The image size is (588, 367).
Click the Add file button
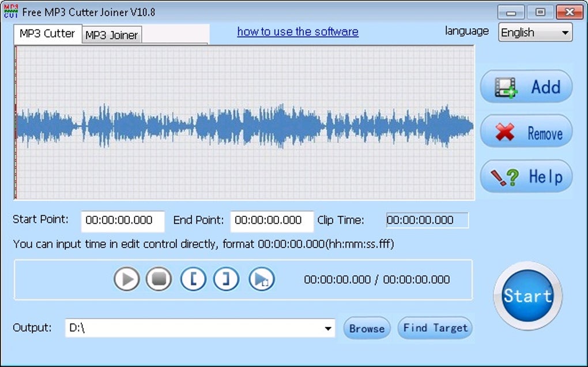[x=526, y=87]
